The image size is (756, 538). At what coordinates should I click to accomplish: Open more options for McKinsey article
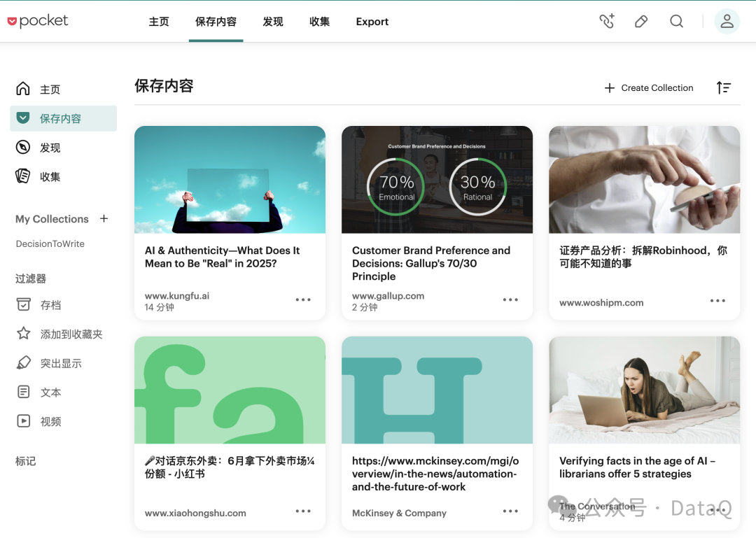coord(510,511)
